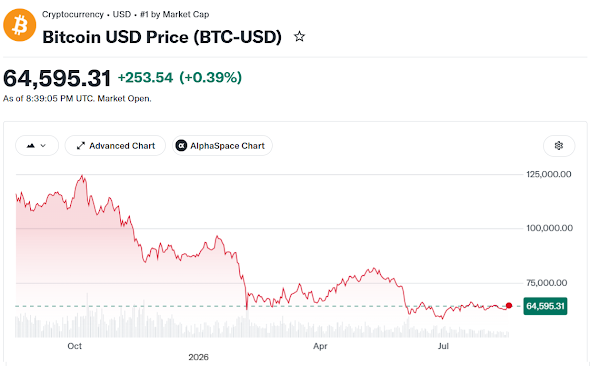Open chart settings gear icon
The width and height of the screenshot is (600, 366).
point(559,145)
